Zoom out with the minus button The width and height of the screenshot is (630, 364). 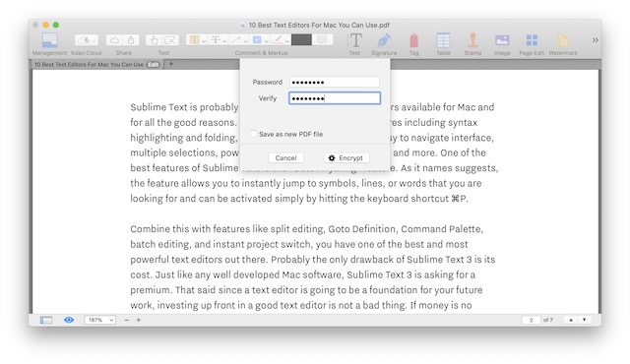(127, 320)
